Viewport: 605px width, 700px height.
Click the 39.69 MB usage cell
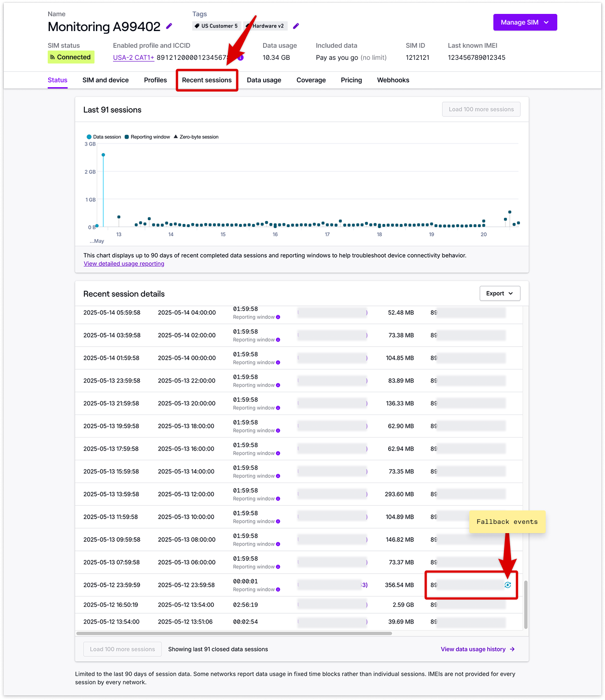click(401, 622)
